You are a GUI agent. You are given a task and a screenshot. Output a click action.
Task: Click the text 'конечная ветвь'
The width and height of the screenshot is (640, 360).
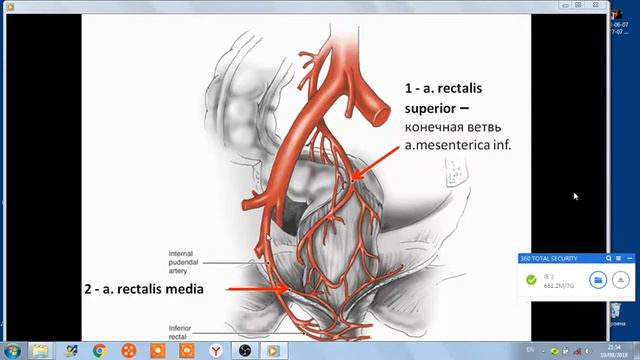coord(453,127)
